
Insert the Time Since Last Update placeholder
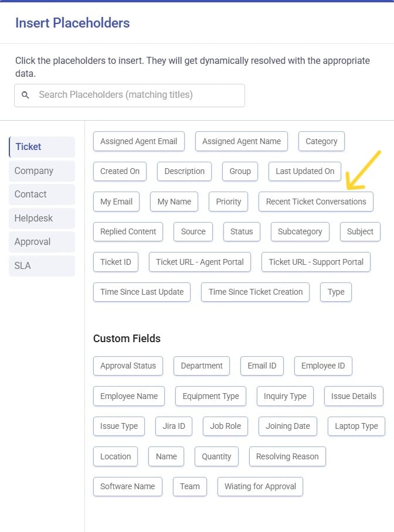[x=141, y=292]
